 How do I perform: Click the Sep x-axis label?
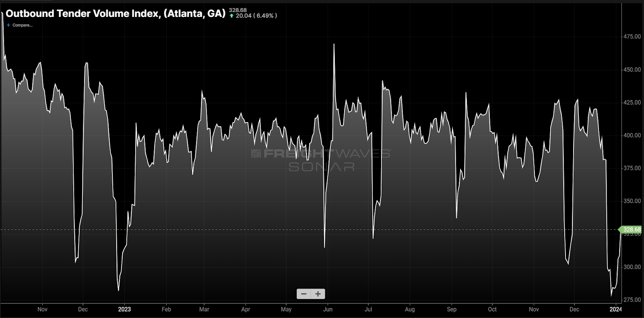pyautogui.click(x=452, y=309)
